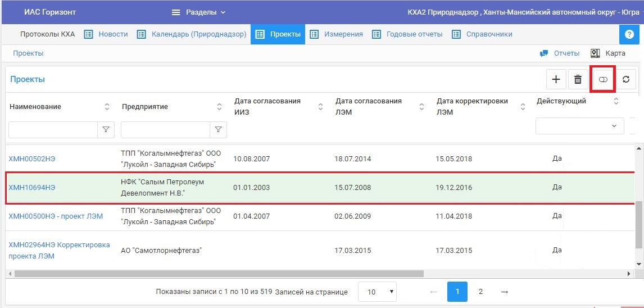Go to page 2
644x308 pixels.
(x=480, y=292)
